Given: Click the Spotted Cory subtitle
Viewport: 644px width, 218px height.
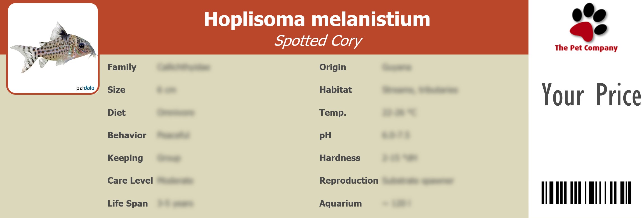Looking at the screenshot, I should pyautogui.click(x=318, y=41).
